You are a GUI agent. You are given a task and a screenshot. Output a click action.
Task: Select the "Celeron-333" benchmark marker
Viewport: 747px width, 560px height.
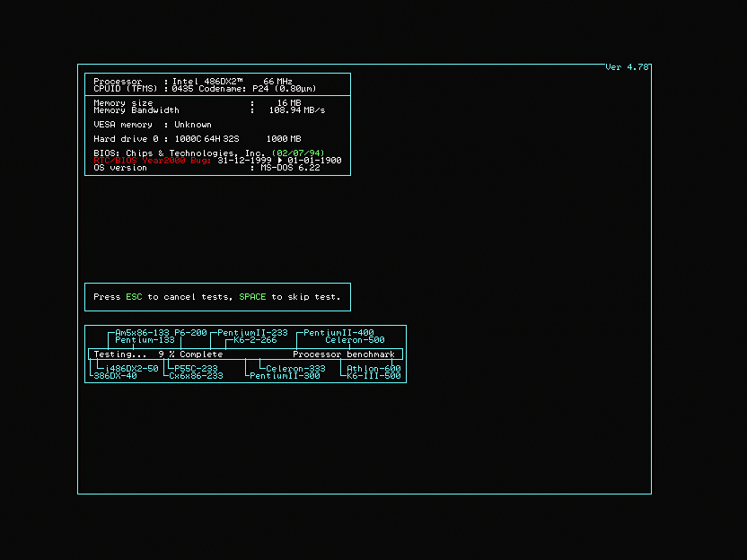pyautogui.click(x=295, y=368)
